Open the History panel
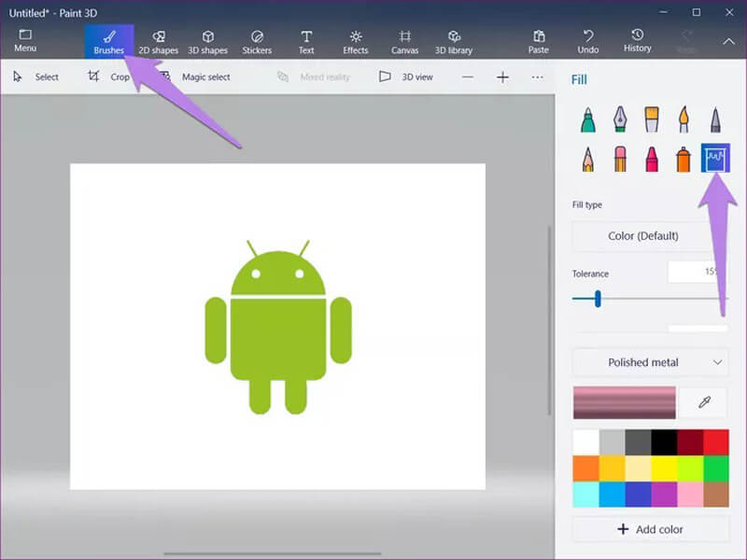747x560 pixels. point(638,41)
